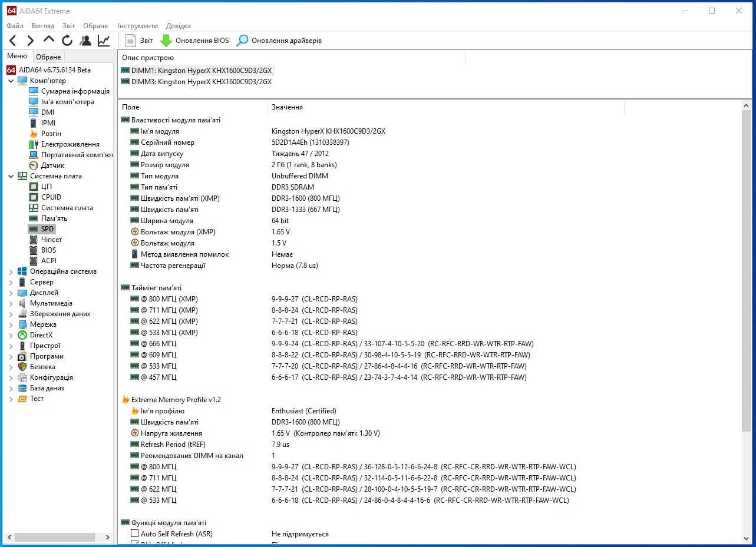Click the details pane scroll down arrow
This screenshot has width=756, height=547.
[x=746, y=538]
